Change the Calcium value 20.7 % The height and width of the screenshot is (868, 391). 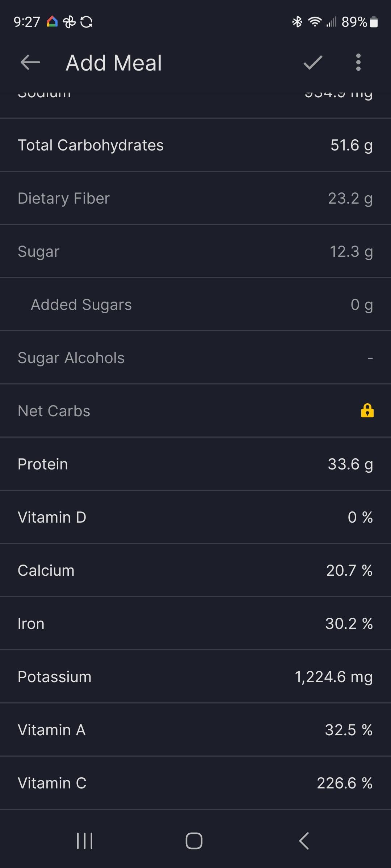tap(349, 571)
